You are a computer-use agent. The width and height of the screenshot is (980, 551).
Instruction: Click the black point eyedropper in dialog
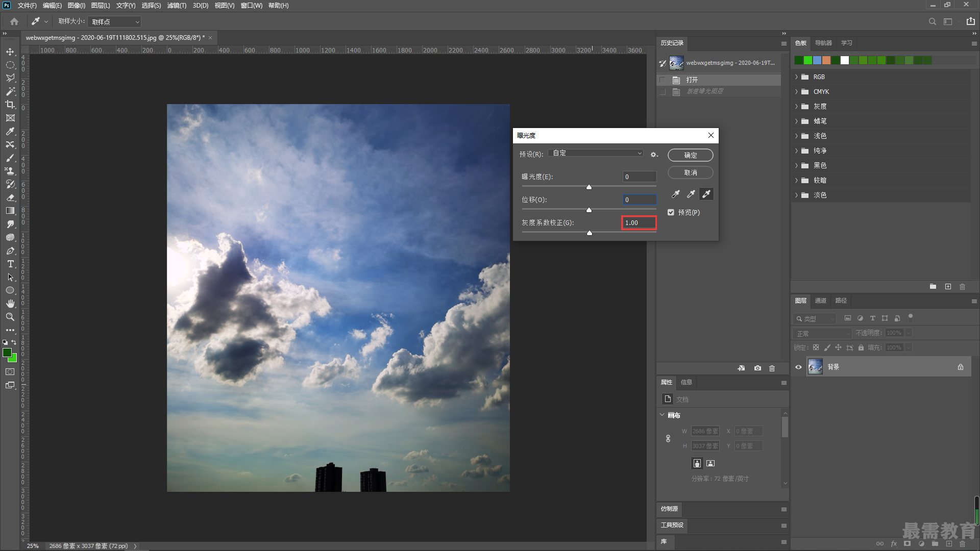tap(676, 194)
